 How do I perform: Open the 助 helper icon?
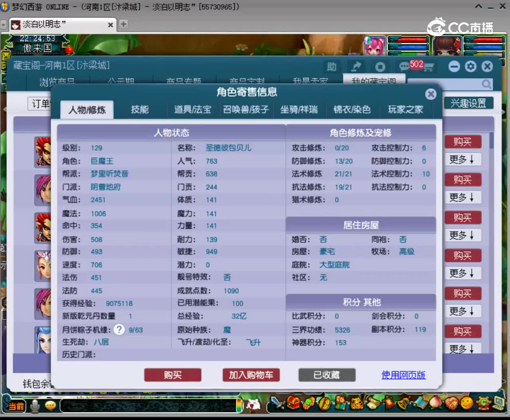tap(331, 67)
